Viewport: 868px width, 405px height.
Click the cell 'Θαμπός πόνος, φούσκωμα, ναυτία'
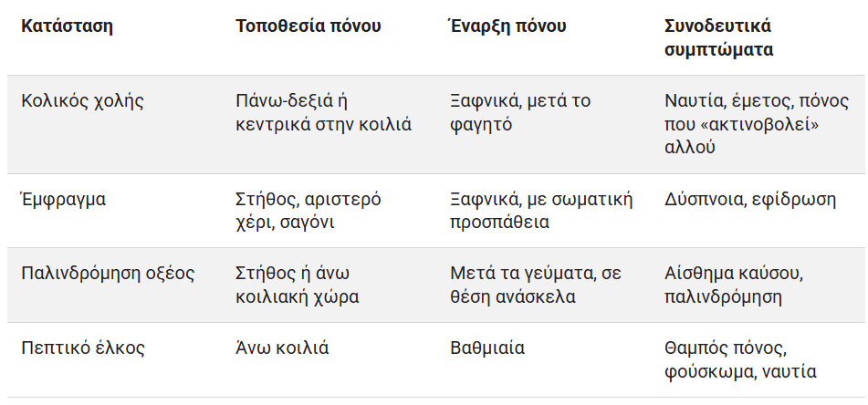[x=740, y=359]
